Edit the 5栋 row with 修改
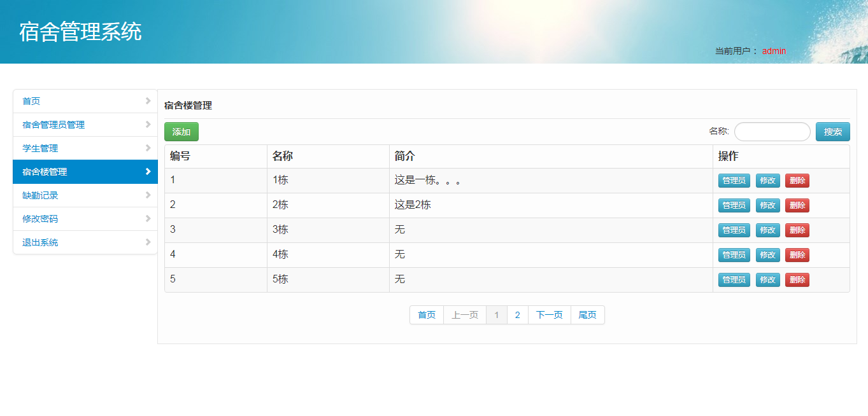868x416 pixels. (768, 280)
